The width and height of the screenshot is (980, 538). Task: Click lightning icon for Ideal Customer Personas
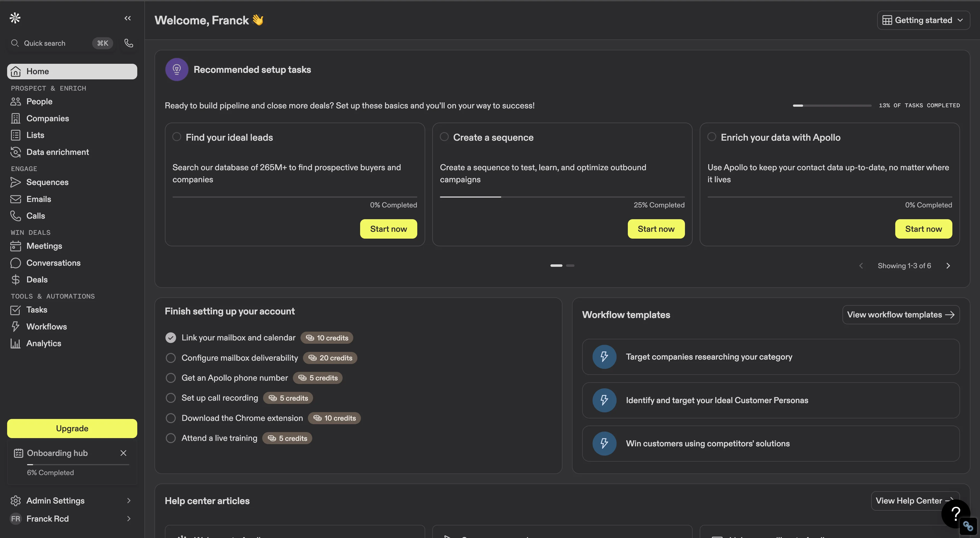(604, 400)
